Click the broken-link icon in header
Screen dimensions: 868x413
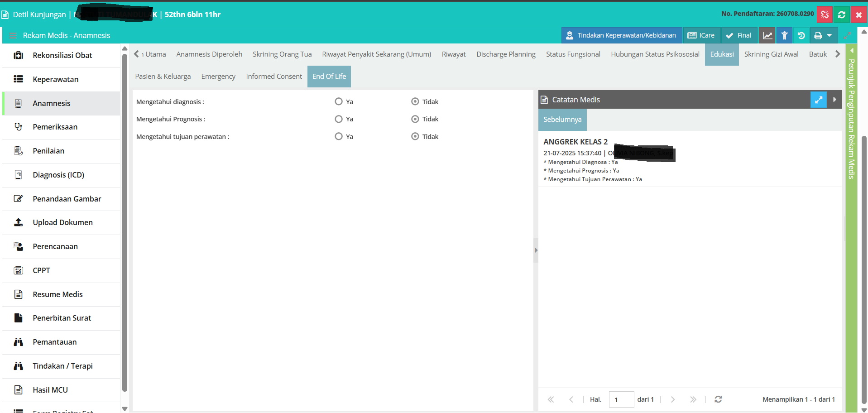(x=825, y=14)
